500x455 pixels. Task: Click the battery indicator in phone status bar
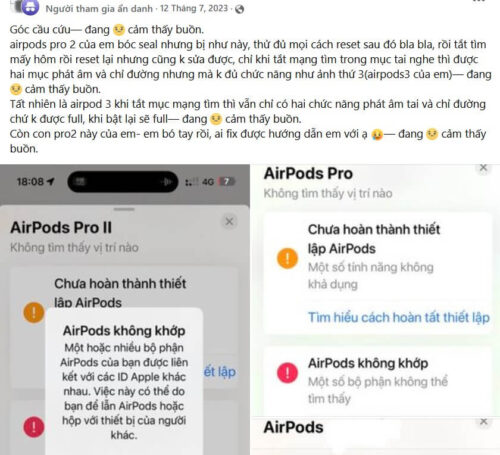[227, 182]
